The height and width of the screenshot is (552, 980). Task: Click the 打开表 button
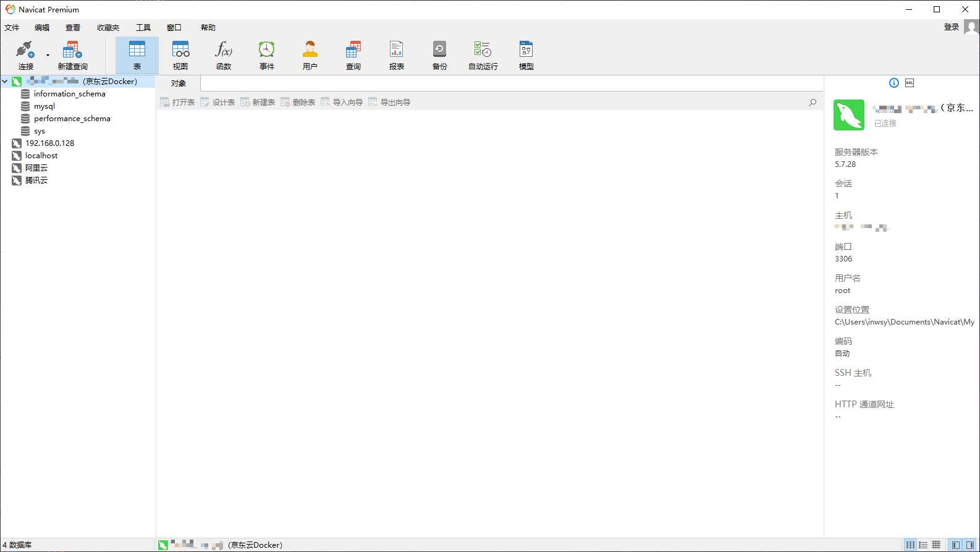[177, 103]
